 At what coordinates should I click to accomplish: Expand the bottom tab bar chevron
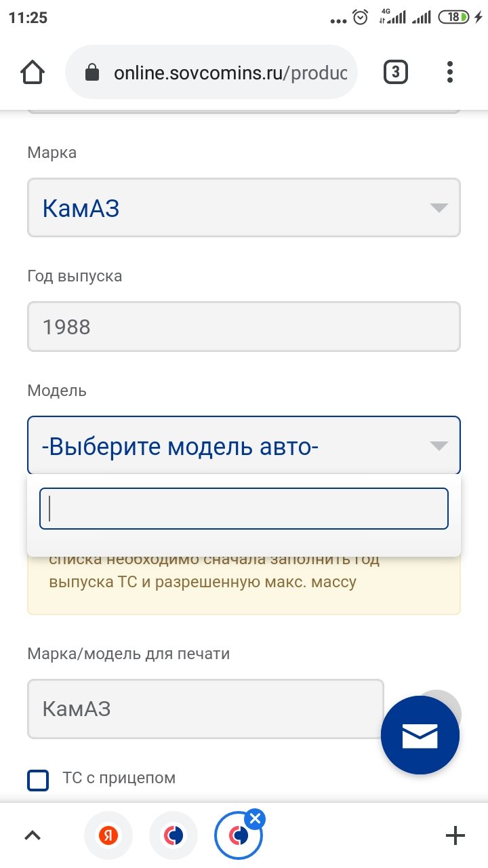pos(33,835)
